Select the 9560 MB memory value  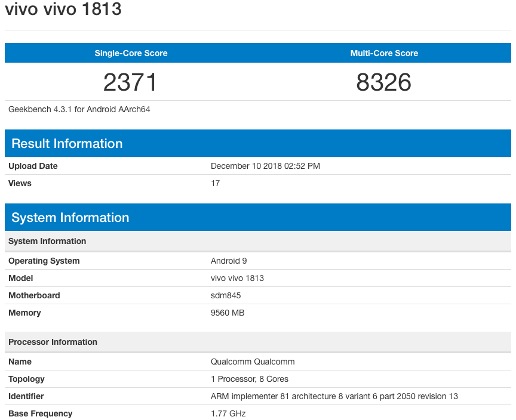click(228, 313)
